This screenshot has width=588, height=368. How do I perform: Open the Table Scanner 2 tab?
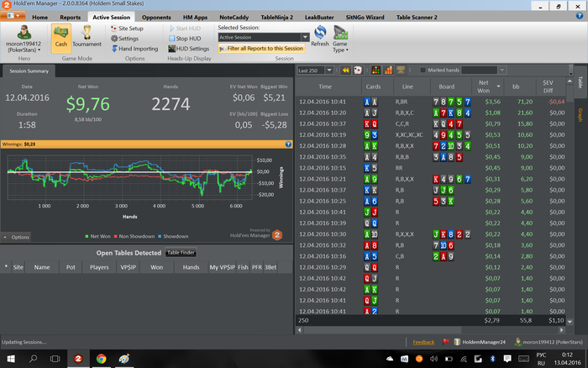[417, 18]
